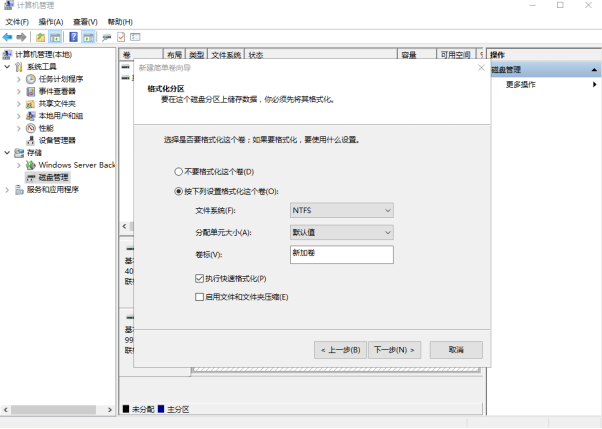Open the Help question mark toolbar icon
The height and width of the screenshot is (429, 602).
[73, 37]
